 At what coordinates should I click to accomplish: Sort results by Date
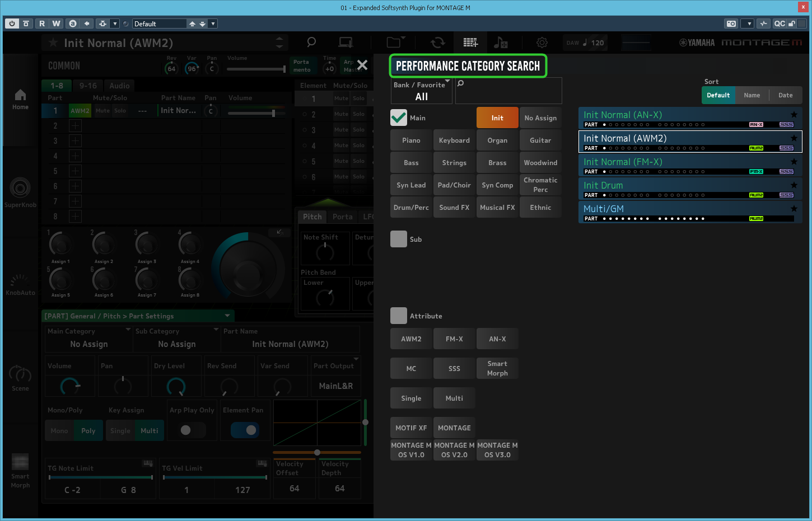(785, 95)
